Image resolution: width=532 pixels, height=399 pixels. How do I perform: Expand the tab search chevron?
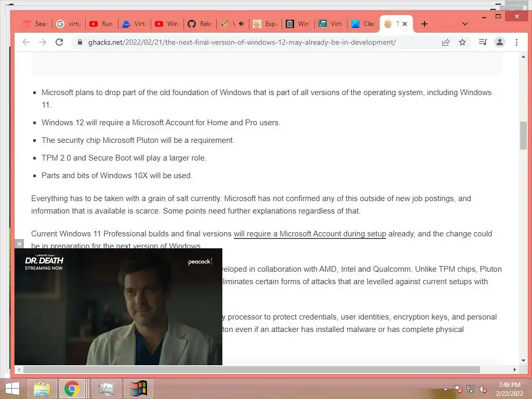tap(465, 24)
